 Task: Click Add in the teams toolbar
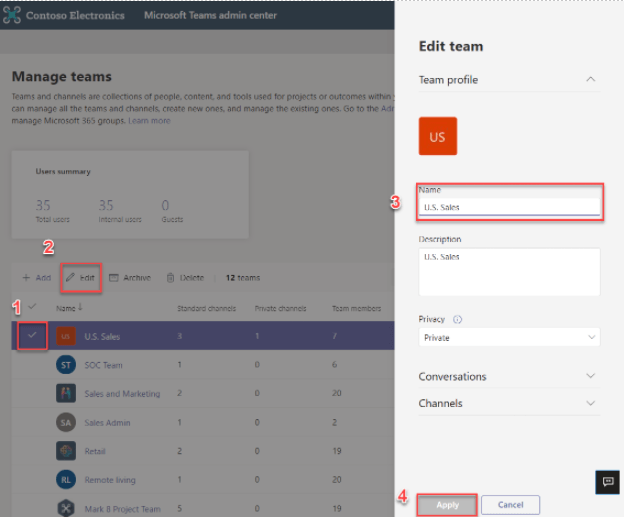coord(37,277)
